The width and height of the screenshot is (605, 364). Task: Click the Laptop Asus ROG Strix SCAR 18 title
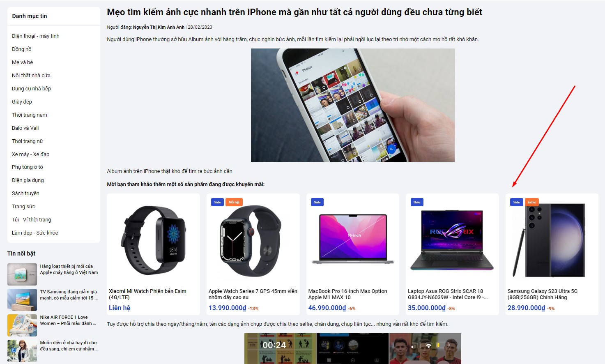pyautogui.click(x=448, y=294)
